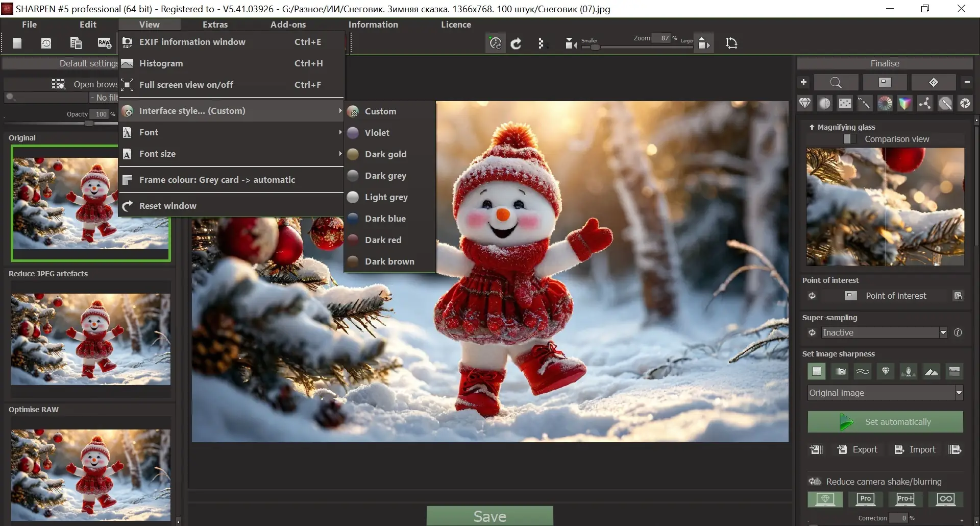
Task: Select the infinity camera shake mode icon
Action: [x=945, y=499]
